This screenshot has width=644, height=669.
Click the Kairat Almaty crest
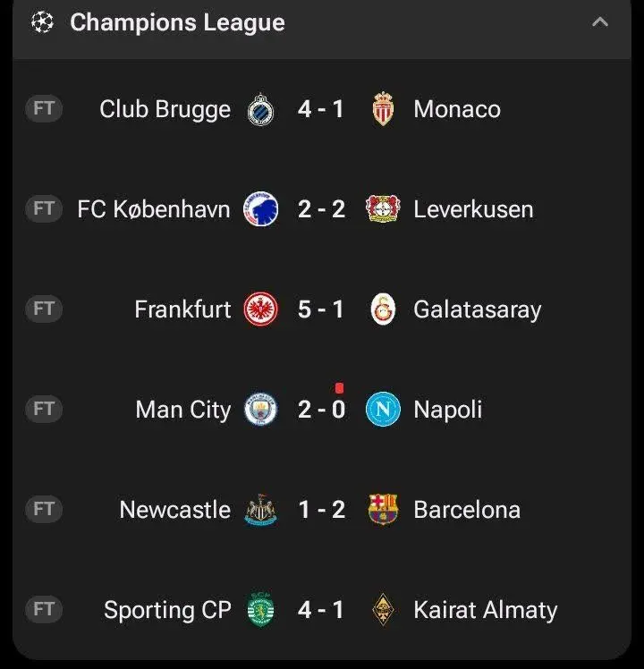[x=383, y=609]
